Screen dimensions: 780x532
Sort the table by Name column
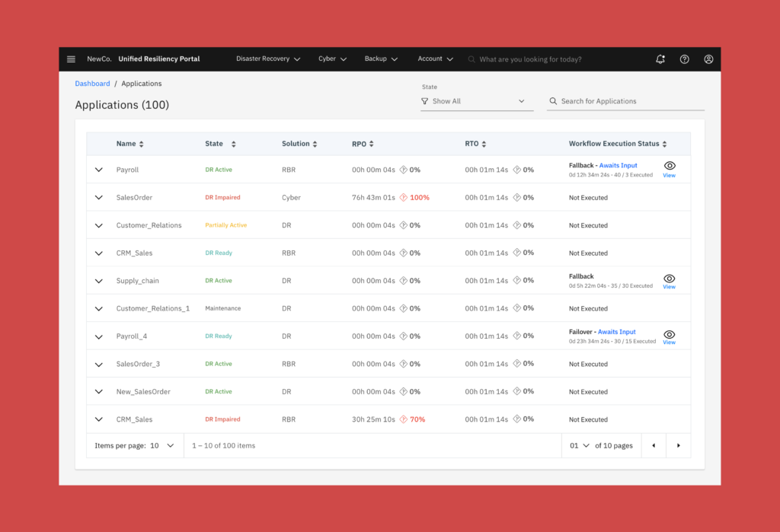point(141,144)
